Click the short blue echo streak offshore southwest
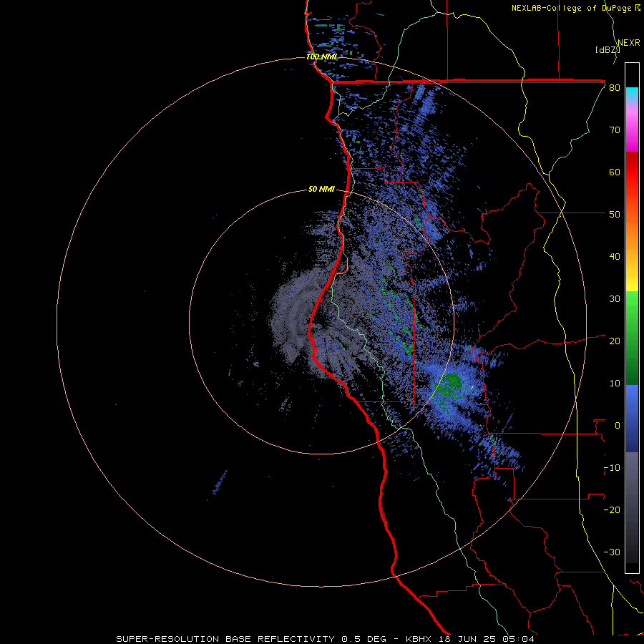Image resolution: width=644 pixels, height=644 pixels. 220,482
